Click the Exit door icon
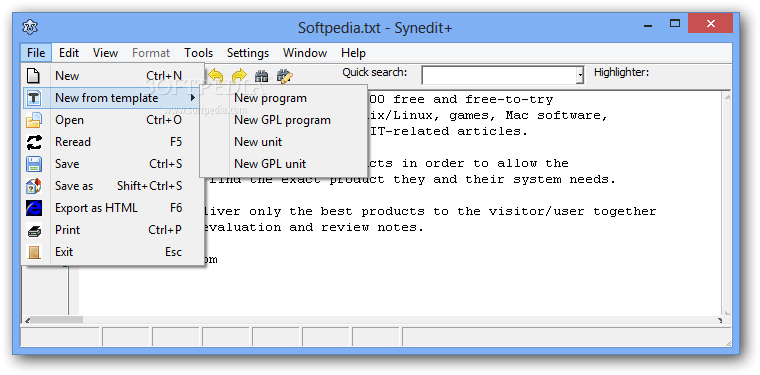 (33, 252)
